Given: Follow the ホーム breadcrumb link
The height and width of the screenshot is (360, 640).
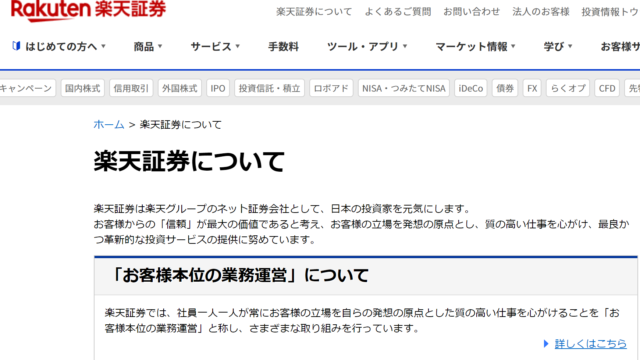Looking at the screenshot, I should tap(109, 124).
